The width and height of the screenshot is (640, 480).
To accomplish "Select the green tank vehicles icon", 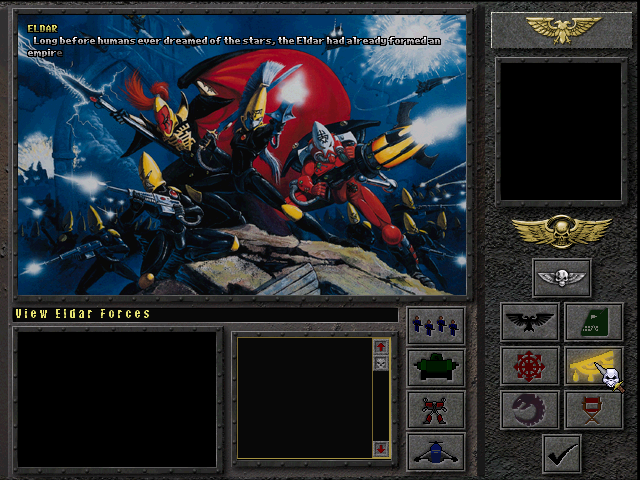I will click(x=436, y=367).
